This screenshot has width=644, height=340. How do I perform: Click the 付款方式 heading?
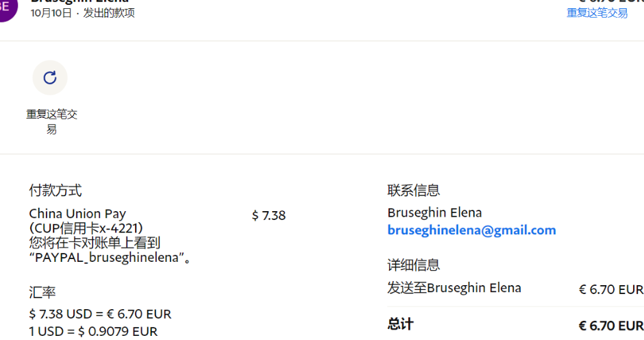(x=55, y=191)
